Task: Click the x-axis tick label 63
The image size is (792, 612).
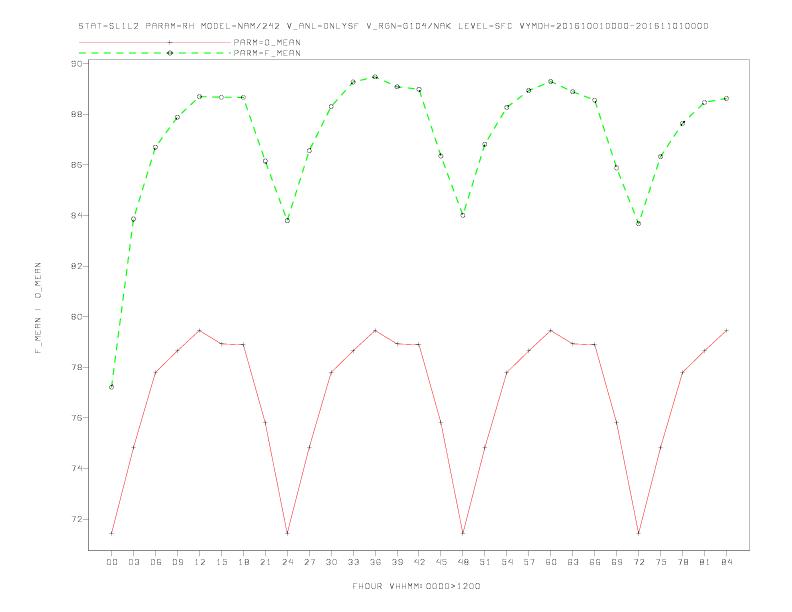Action: [573, 562]
